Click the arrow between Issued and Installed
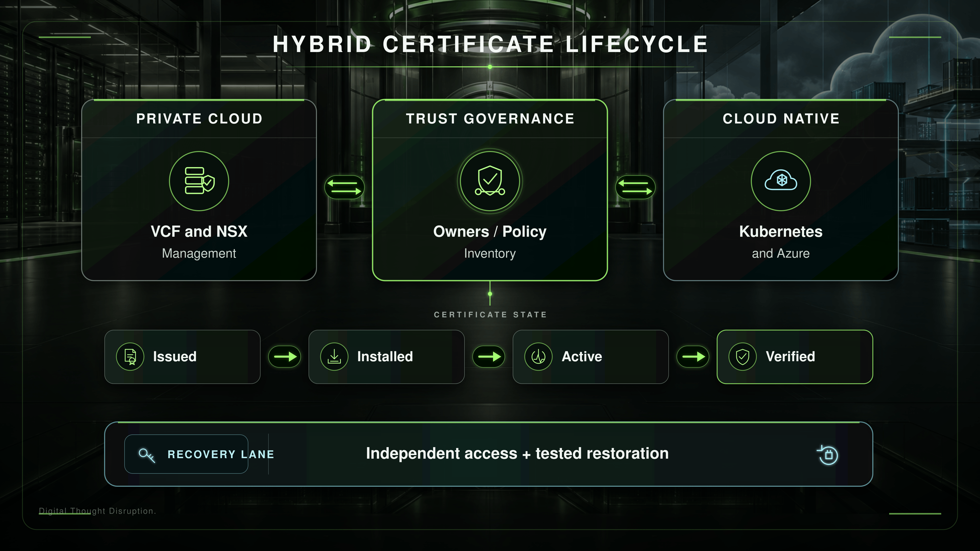This screenshot has height=551, width=980. 285,357
